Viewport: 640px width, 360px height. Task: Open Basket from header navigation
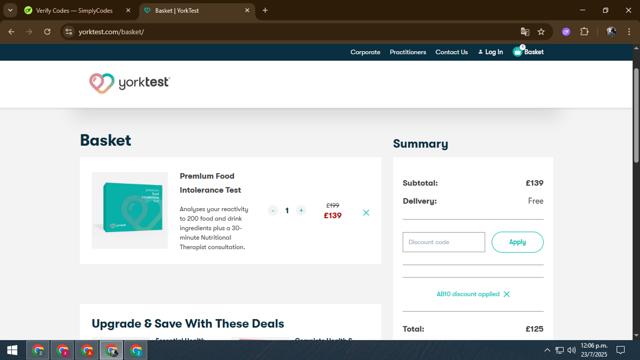point(528,52)
